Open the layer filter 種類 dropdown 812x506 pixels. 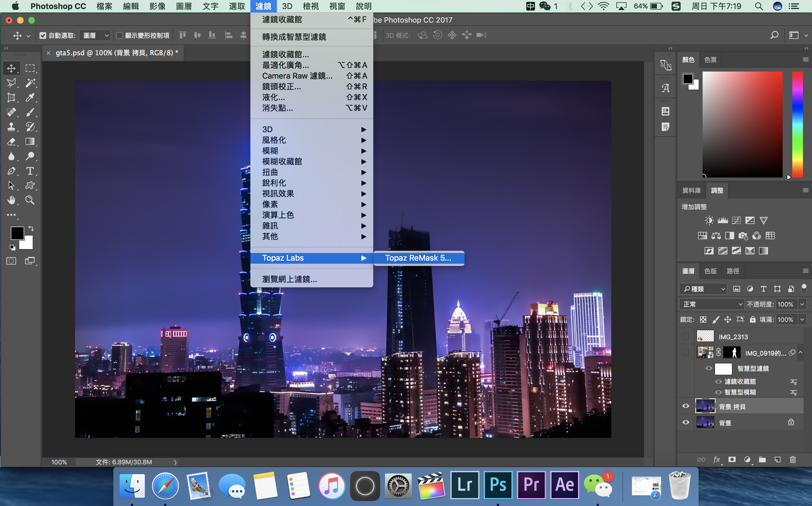[x=703, y=289]
